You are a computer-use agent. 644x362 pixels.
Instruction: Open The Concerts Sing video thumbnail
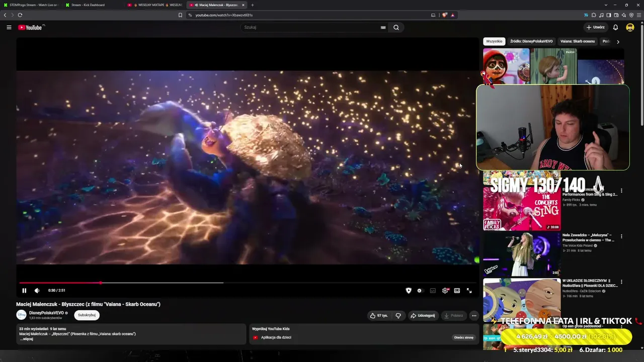coord(522,208)
